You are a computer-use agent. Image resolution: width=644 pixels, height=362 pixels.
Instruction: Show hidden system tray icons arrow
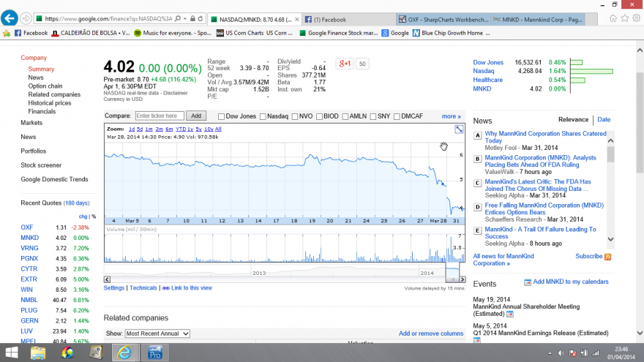(550, 353)
